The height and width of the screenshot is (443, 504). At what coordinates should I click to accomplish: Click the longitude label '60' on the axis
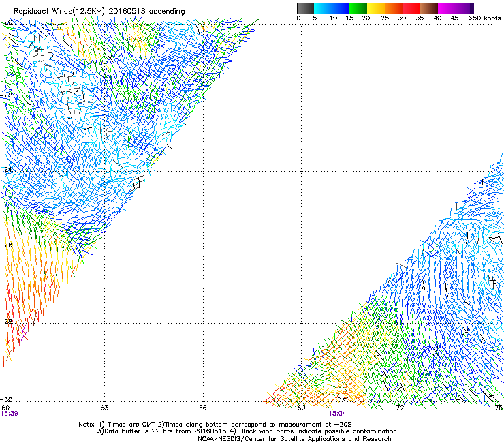point(5,408)
